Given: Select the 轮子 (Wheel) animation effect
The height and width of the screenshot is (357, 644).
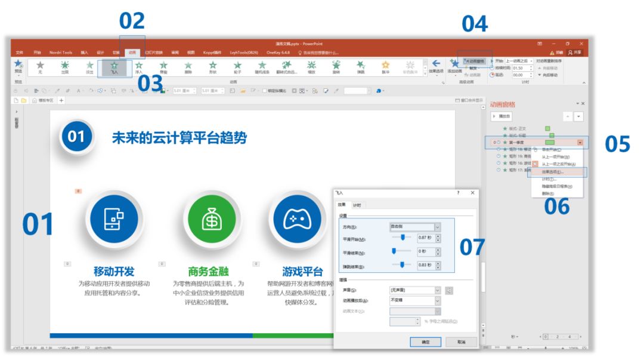Looking at the screenshot, I should pos(237,67).
